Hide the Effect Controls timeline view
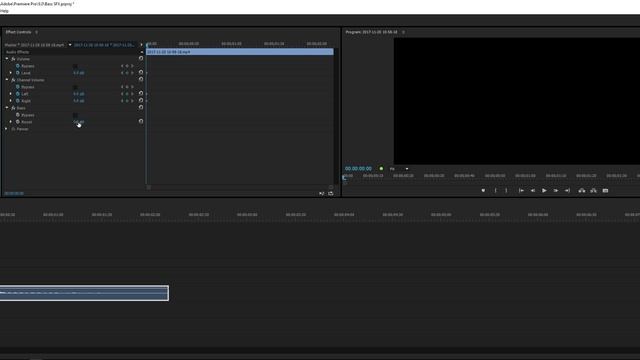Image resolution: width=640 pixels, height=360 pixels. 141,44
